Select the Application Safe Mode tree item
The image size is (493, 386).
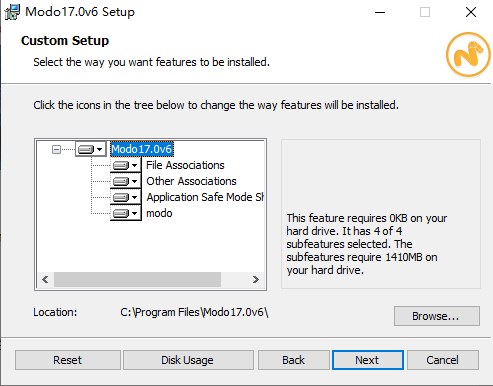(x=205, y=197)
